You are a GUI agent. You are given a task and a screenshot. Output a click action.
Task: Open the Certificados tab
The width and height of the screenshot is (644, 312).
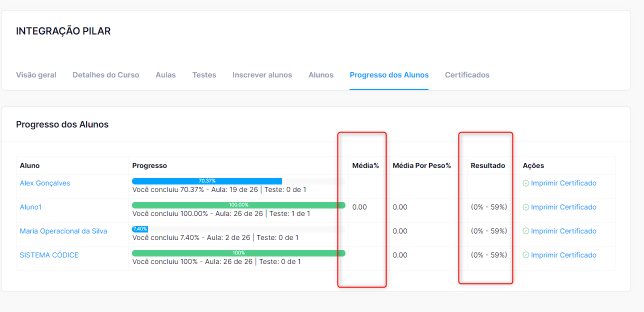[467, 75]
